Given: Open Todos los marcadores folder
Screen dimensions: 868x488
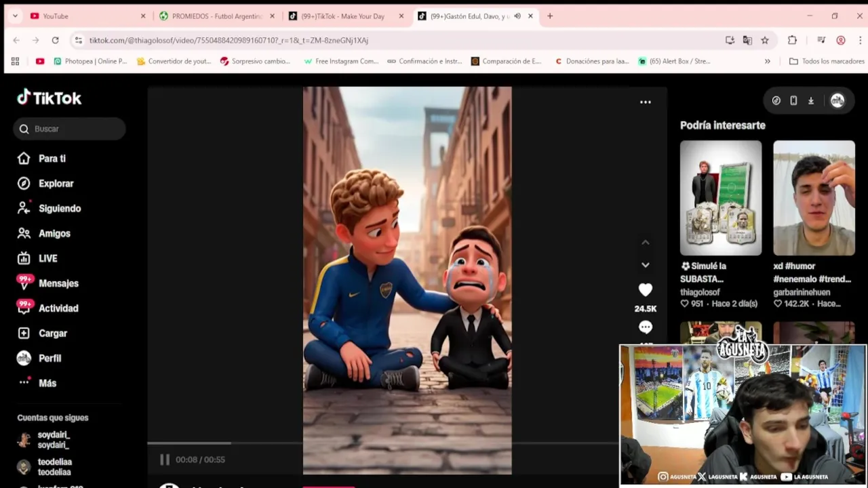Looking at the screenshot, I should [x=827, y=61].
